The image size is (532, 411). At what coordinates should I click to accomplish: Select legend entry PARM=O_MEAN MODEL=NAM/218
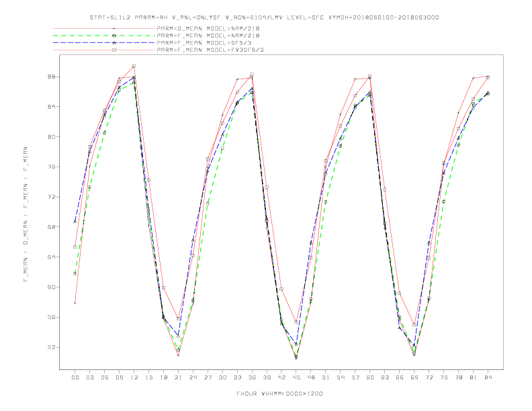208,28
